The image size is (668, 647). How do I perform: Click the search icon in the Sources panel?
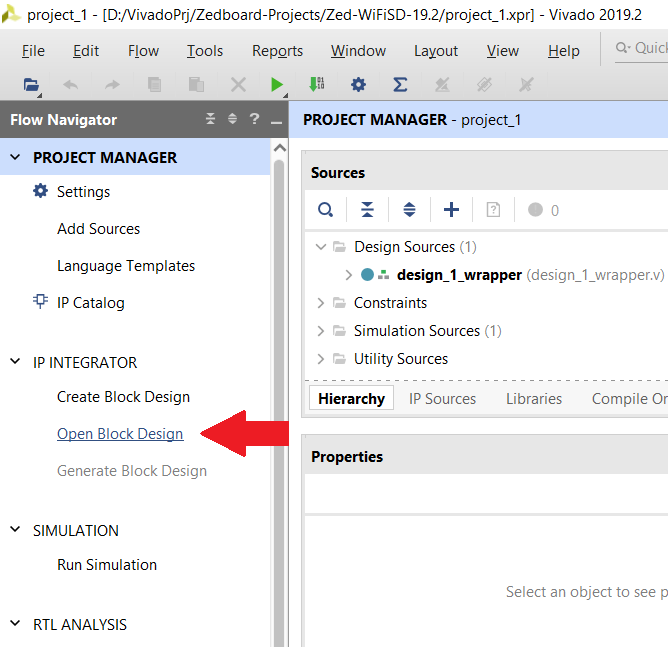point(325,210)
